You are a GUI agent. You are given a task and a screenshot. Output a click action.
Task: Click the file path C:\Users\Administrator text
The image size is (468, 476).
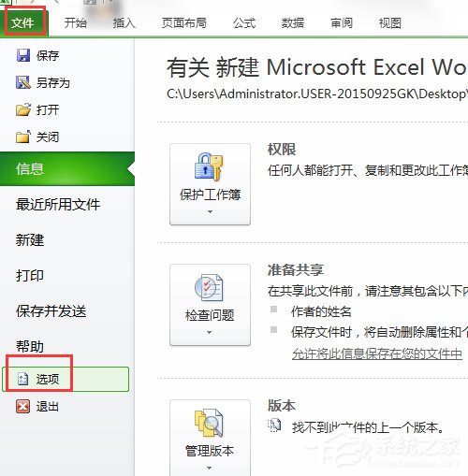(317, 94)
